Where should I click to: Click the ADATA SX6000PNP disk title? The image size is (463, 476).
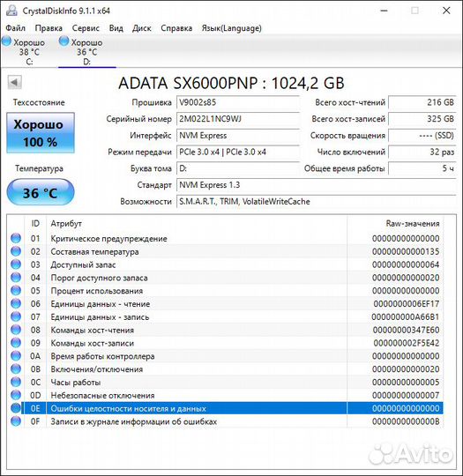231,83
